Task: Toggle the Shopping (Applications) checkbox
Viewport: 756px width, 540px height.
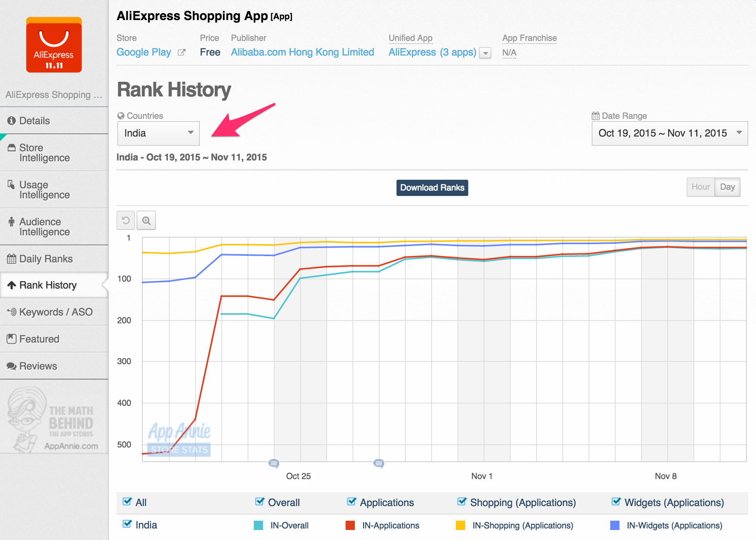Action: [462, 501]
